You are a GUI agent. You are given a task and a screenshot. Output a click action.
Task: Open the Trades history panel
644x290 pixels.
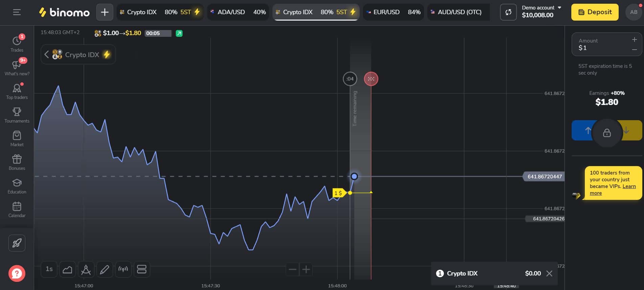coord(17,44)
